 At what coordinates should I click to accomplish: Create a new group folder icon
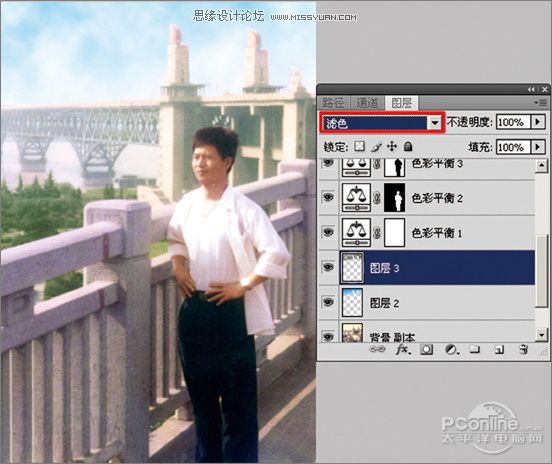tap(475, 349)
